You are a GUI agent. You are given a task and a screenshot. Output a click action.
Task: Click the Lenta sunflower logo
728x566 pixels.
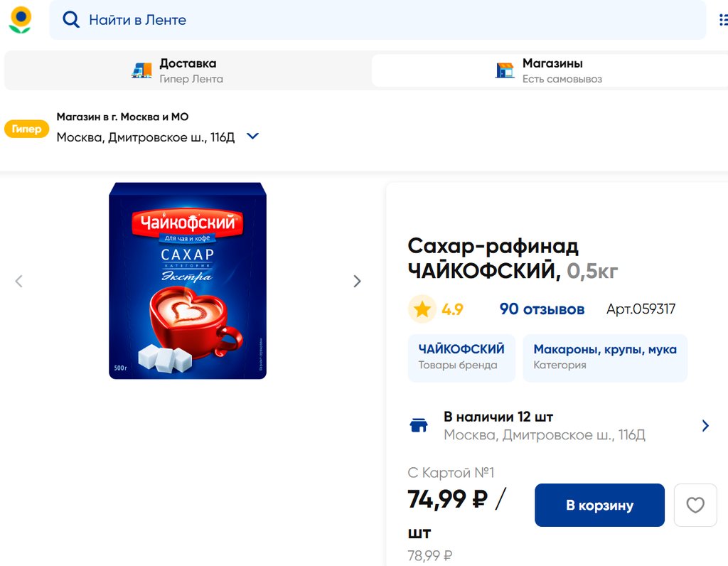point(20,19)
